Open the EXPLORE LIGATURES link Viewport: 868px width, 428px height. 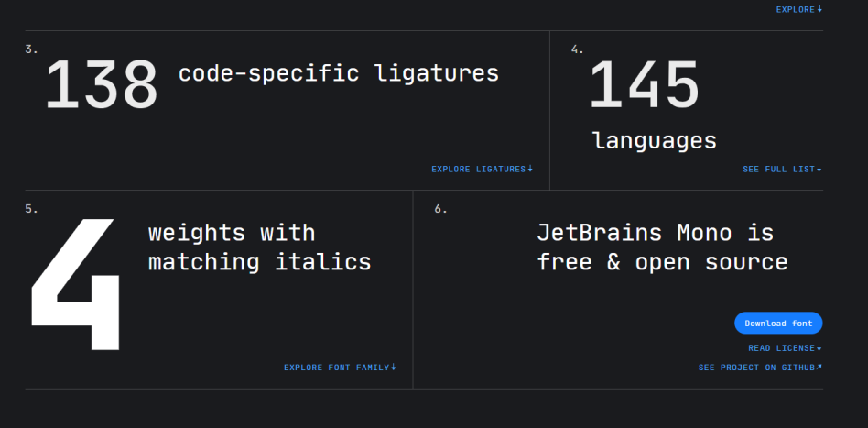click(482, 170)
